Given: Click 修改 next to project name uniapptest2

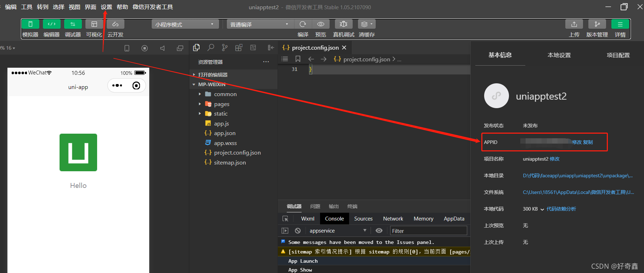Looking at the screenshot, I should pyautogui.click(x=555, y=159).
